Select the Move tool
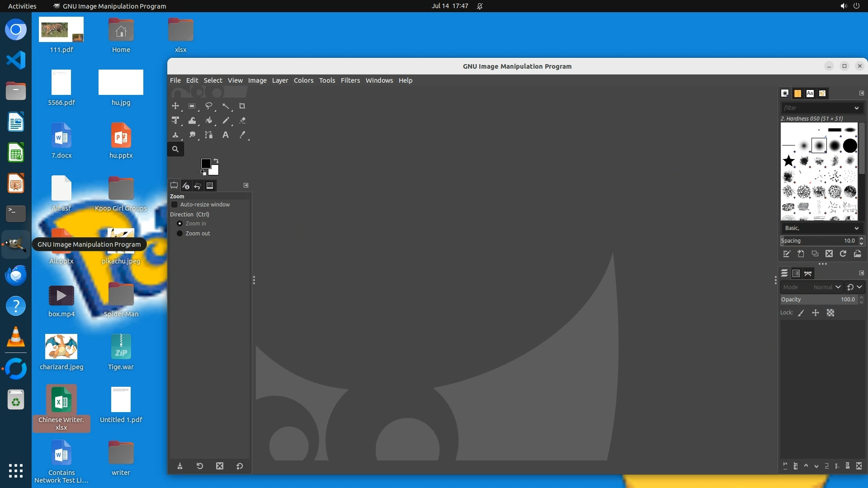The image size is (868, 488). [x=175, y=106]
